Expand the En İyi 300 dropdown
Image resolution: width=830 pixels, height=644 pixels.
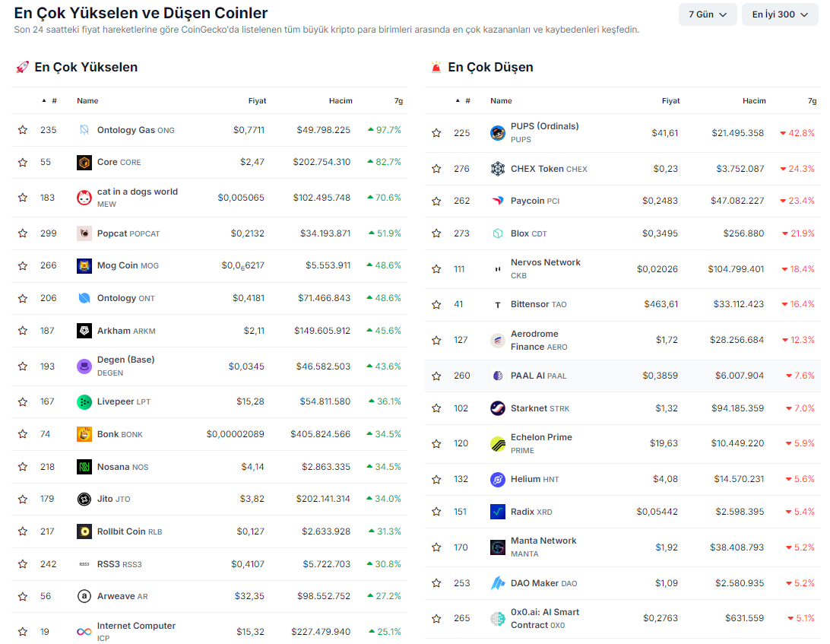780,14
